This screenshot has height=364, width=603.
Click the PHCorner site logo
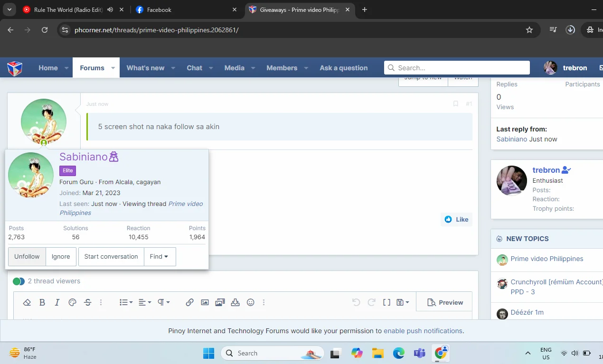(15, 68)
